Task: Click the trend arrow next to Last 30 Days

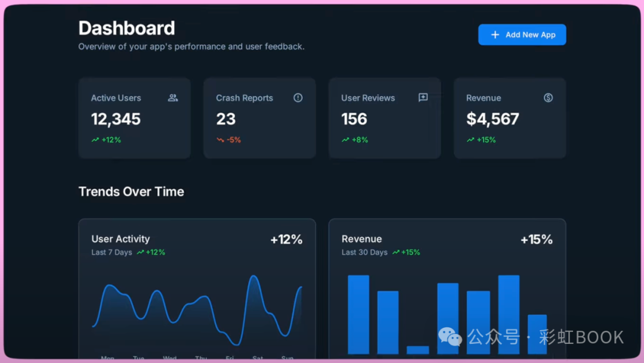Action: [395, 253]
